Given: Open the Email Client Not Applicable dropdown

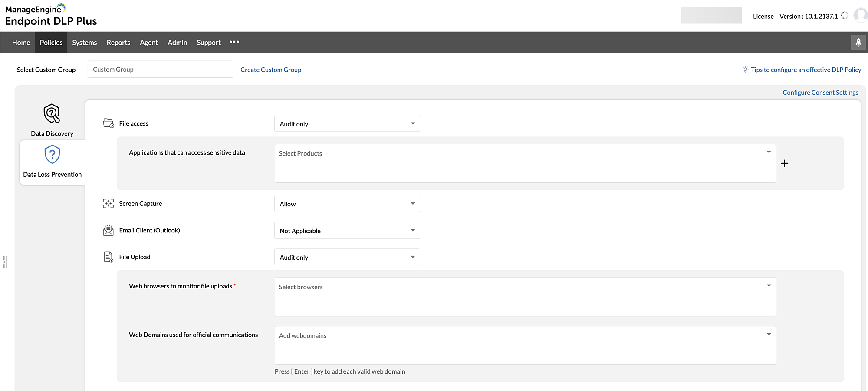Looking at the screenshot, I should 346,230.
